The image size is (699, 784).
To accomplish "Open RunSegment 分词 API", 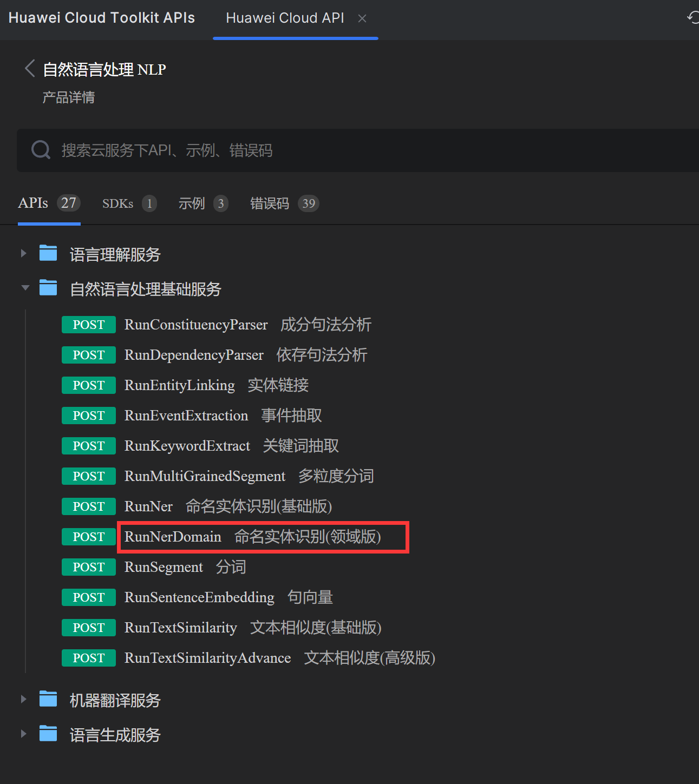I will click(185, 567).
